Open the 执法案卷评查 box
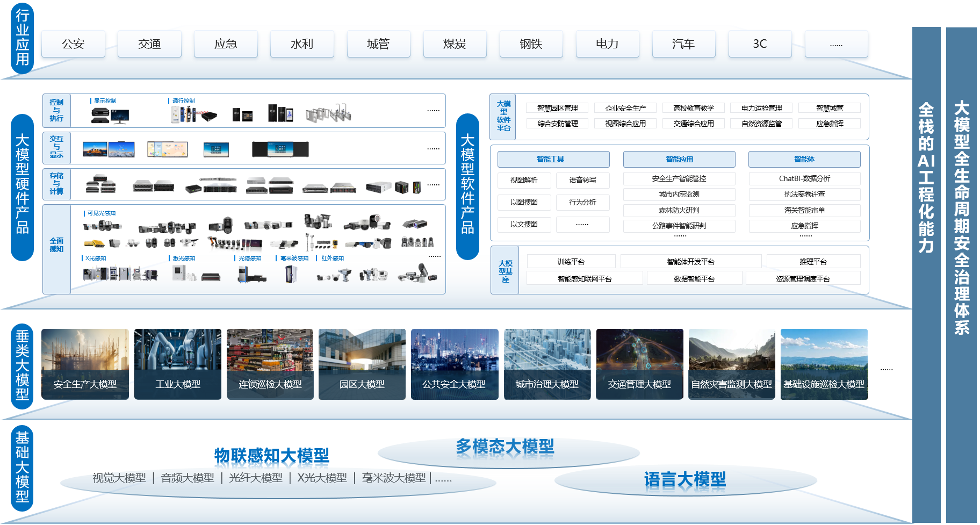Viewport: 980px width, 525px height. tap(804, 194)
